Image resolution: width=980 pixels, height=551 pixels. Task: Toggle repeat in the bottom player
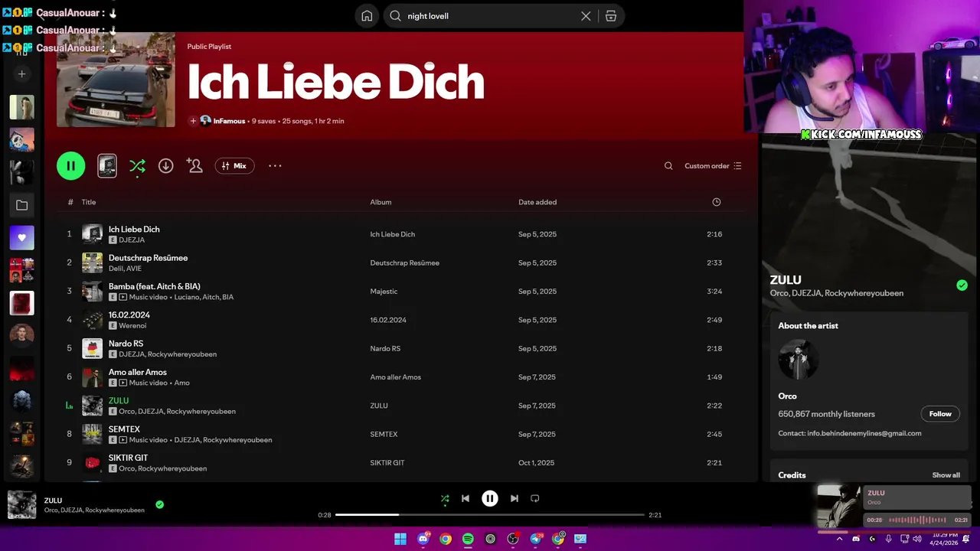[535, 498]
